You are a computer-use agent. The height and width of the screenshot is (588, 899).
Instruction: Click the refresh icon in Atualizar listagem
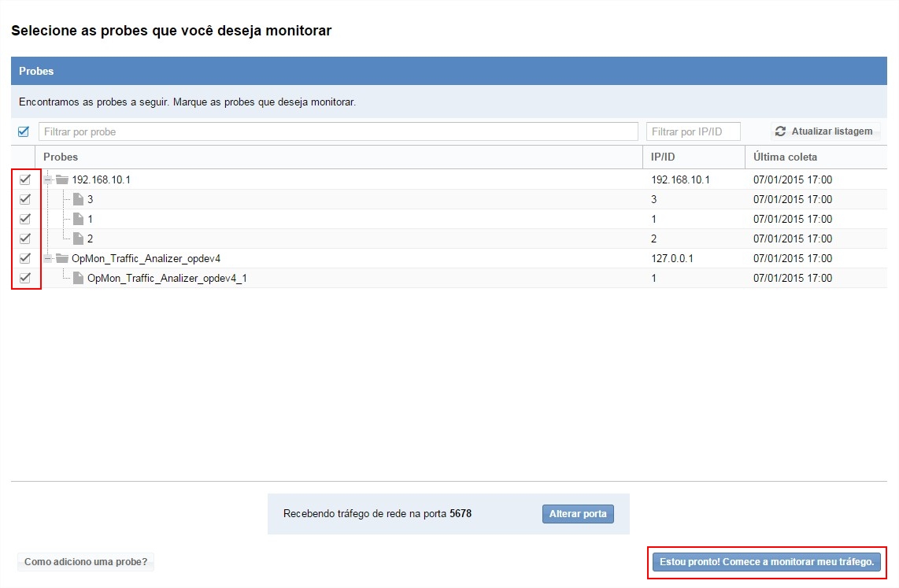coord(780,131)
